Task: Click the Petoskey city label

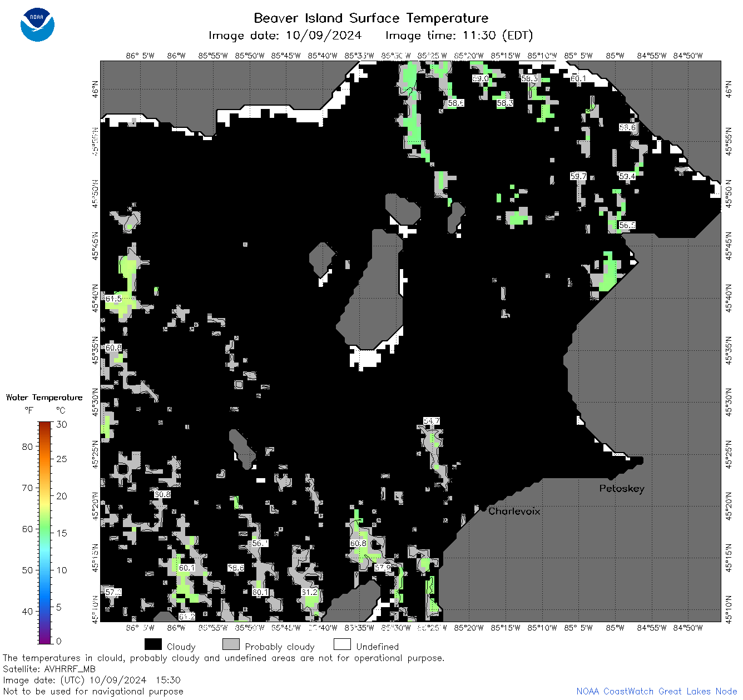Action: click(x=622, y=489)
